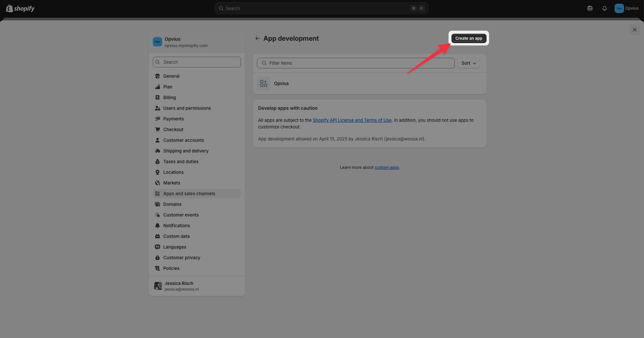This screenshot has height=338, width=644.
Task: Click the Locations pin icon
Action: [x=157, y=172]
